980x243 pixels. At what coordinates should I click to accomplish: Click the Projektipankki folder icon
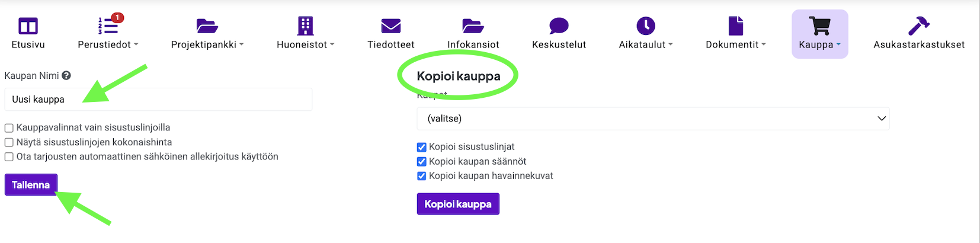pos(207,26)
